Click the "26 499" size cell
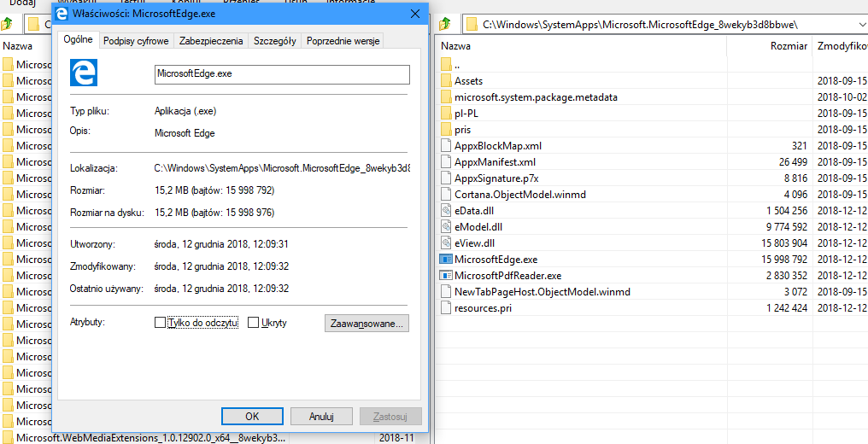The width and height of the screenshot is (868, 444). pos(795,162)
